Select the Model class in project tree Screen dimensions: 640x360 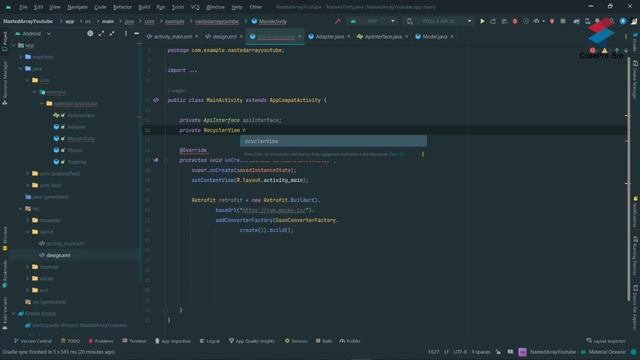coord(75,150)
